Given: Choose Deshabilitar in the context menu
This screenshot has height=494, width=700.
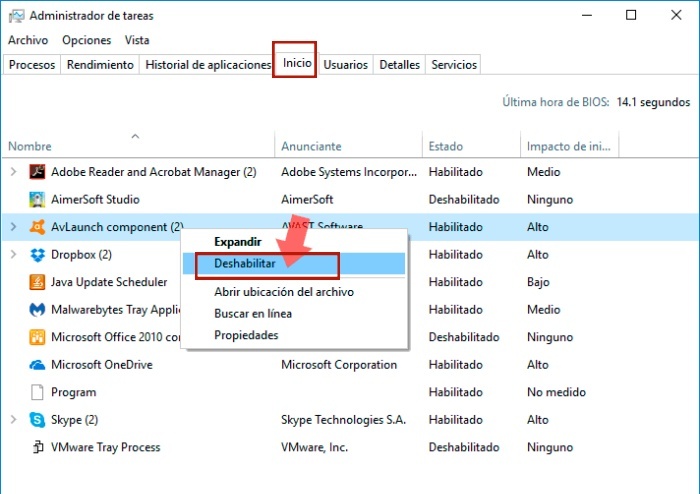Looking at the screenshot, I should click(x=295, y=263).
